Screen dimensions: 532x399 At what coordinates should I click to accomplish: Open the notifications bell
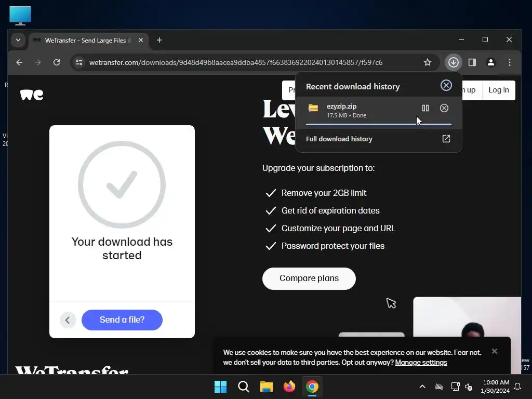tap(517, 387)
